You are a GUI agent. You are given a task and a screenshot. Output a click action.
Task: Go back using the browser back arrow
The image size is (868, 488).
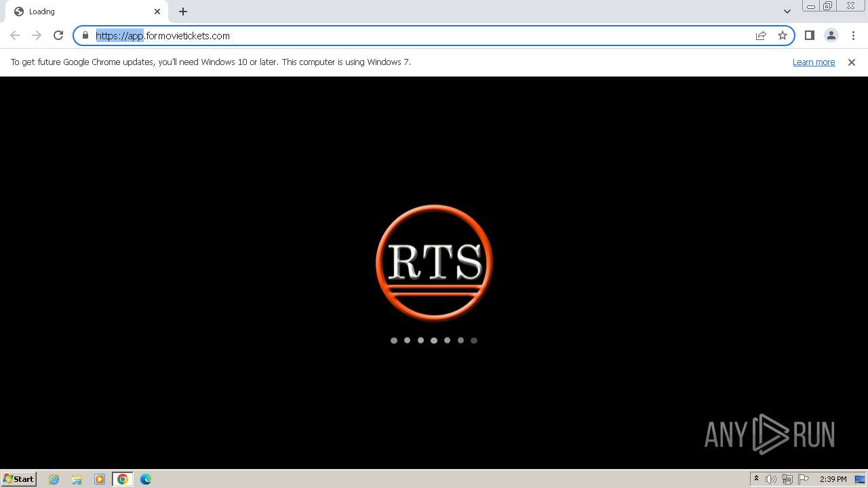tap(15, 35)
